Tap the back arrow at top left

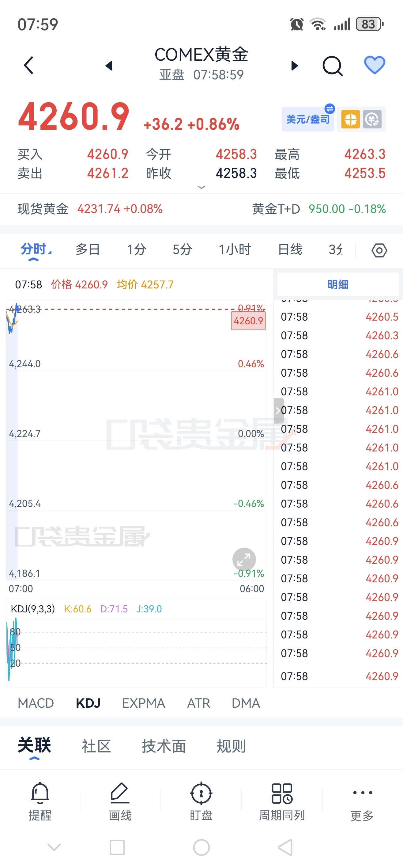(28, 65)
